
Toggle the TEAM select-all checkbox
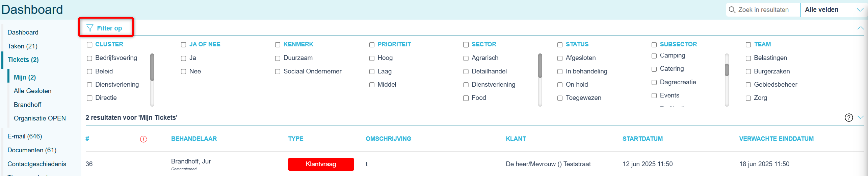(x=748, y=45)
